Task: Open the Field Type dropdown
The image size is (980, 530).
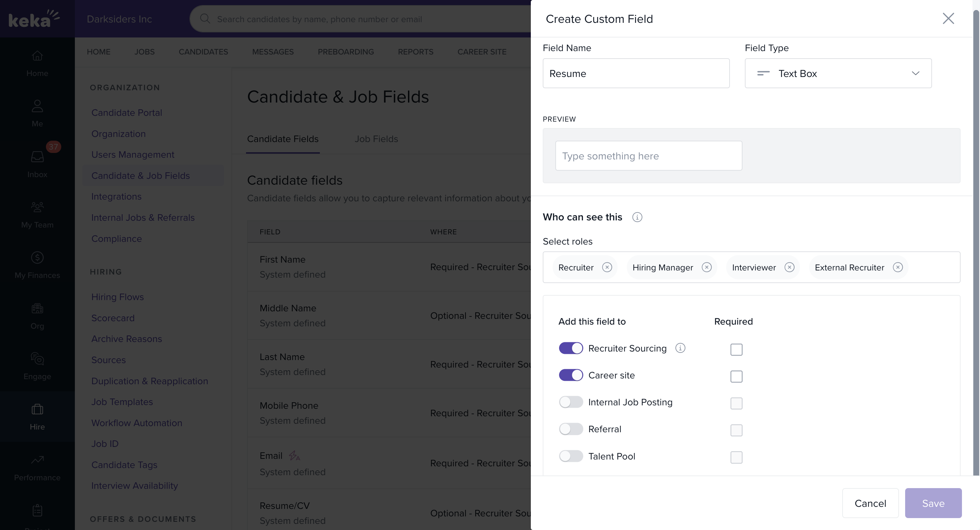Action: (838, 74)
